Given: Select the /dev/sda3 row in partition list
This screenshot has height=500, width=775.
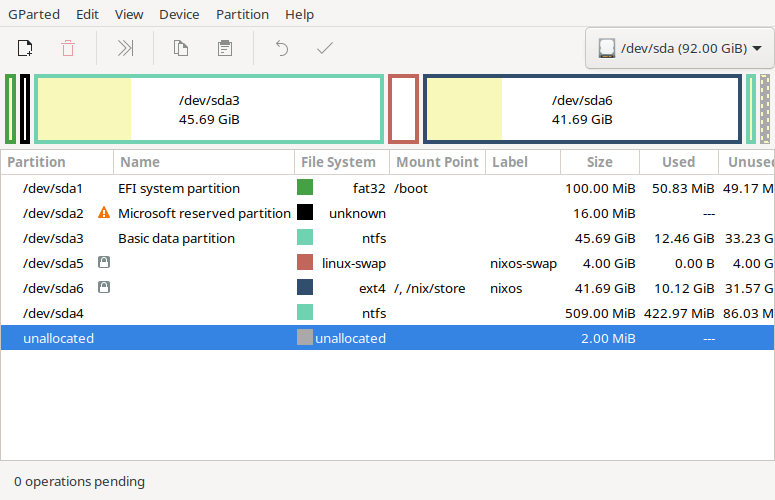Looking at the screenshot, I should [x=200, y=238].
